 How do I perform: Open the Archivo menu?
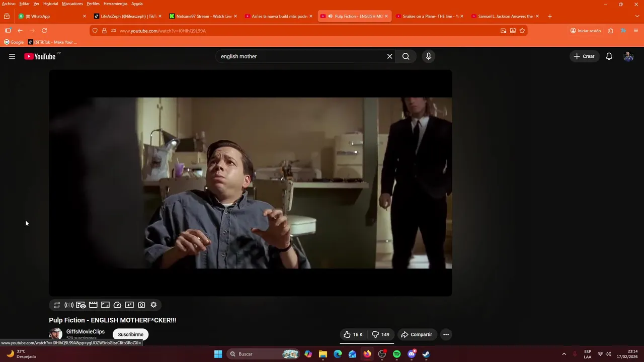coord(9,4)
